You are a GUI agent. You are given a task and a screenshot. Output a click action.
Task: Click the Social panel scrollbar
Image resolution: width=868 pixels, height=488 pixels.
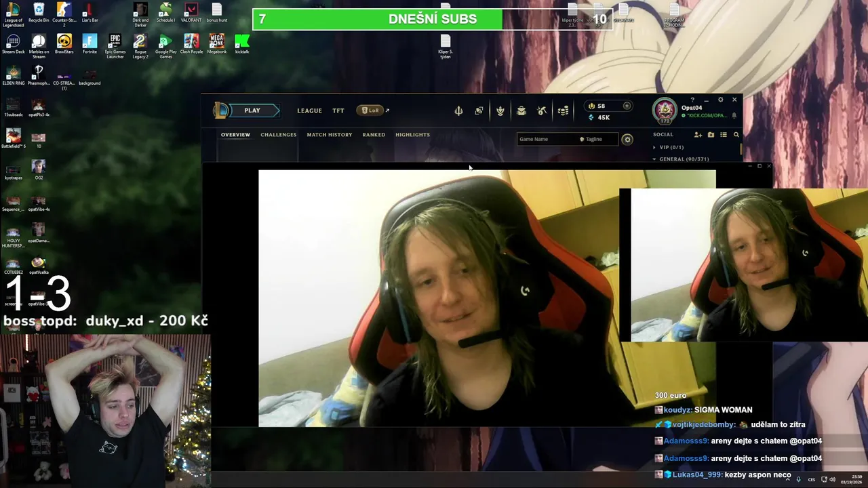click(741, 149)
